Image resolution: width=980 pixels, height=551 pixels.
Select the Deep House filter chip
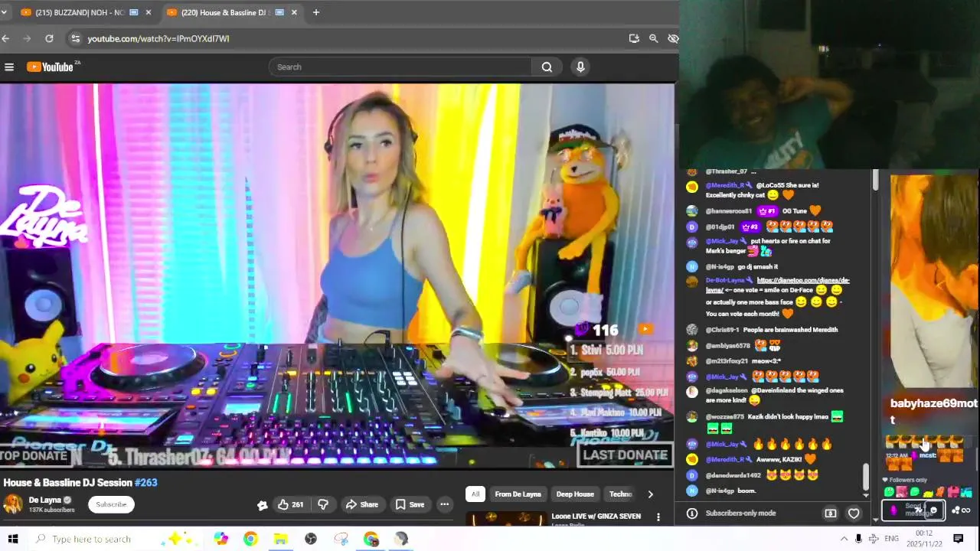tap(575, 494)
